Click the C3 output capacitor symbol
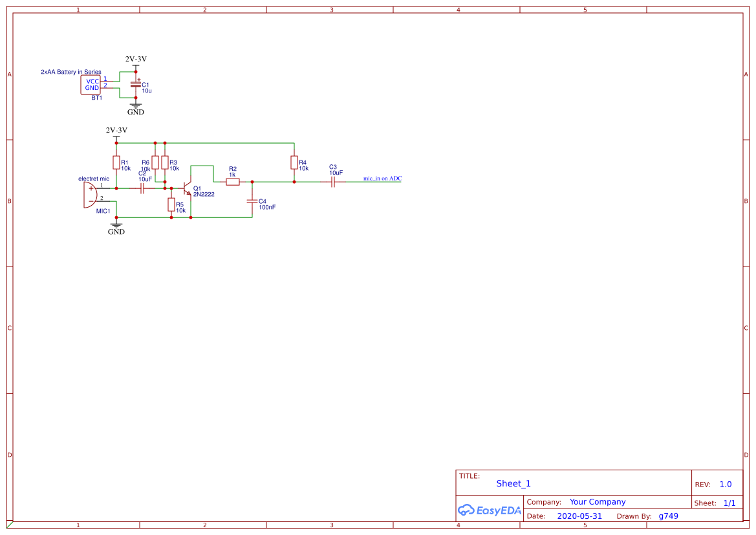 pyautogui.click(x=332, y=182)
